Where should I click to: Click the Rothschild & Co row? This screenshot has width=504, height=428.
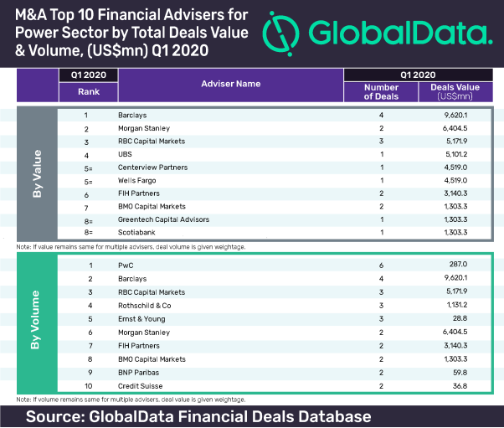[275, 306]
